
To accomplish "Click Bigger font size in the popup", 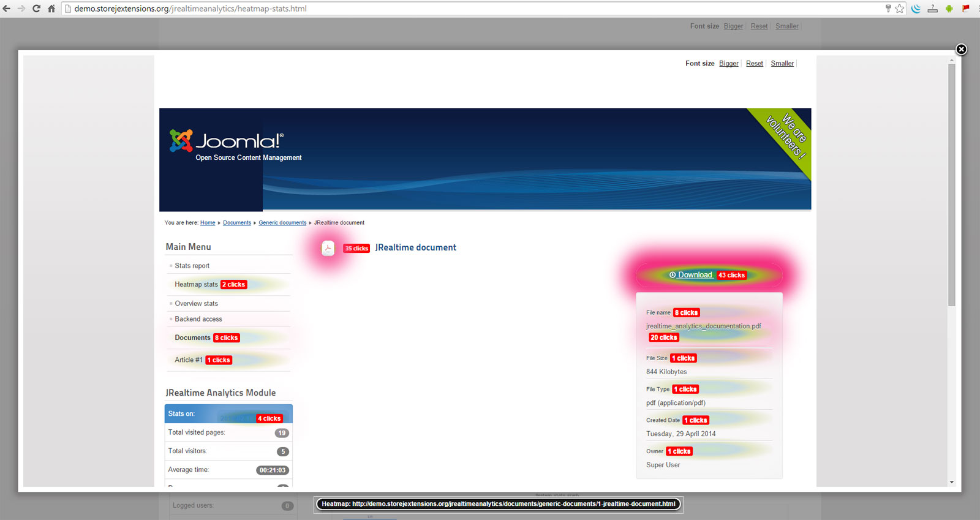I will click(729, 64).
